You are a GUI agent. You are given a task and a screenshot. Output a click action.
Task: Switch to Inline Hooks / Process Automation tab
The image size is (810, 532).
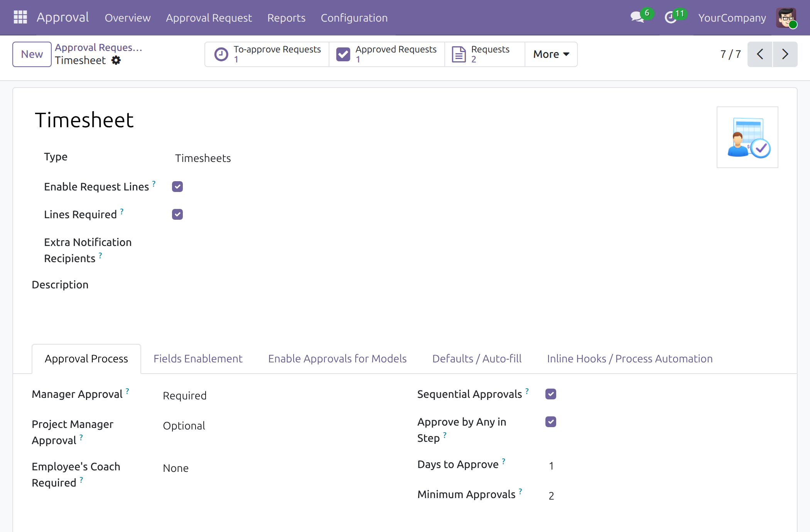pos(629,359)
